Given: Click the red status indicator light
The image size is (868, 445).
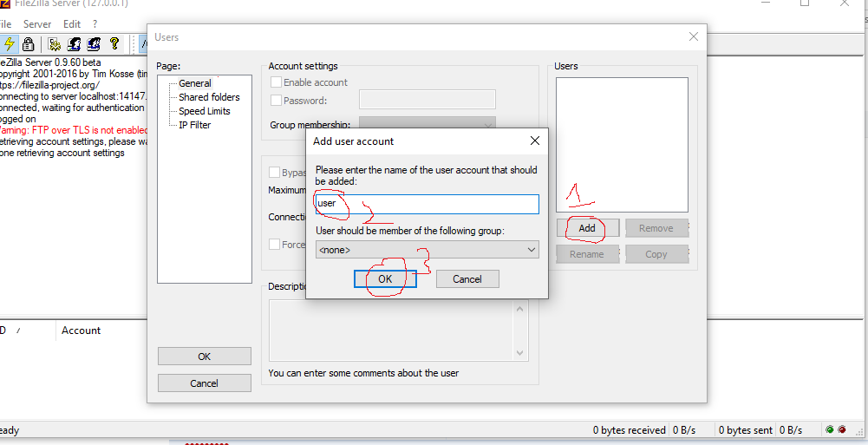Looking at the screenshot, I should tap(841, 429).
